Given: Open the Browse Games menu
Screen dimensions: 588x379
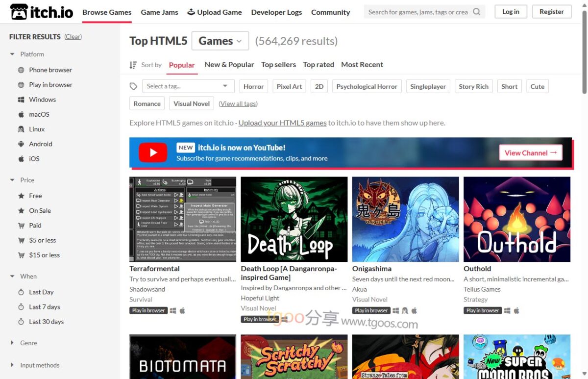Looking at the screenshot, I should pyautogui.click(x=106, y=12).
